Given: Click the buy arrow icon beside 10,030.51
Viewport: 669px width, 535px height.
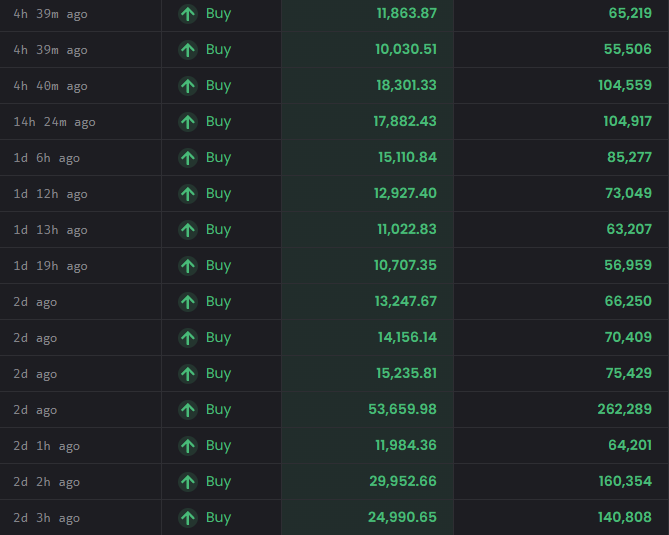Looking at the screenshot, I should tap(188, 50).
